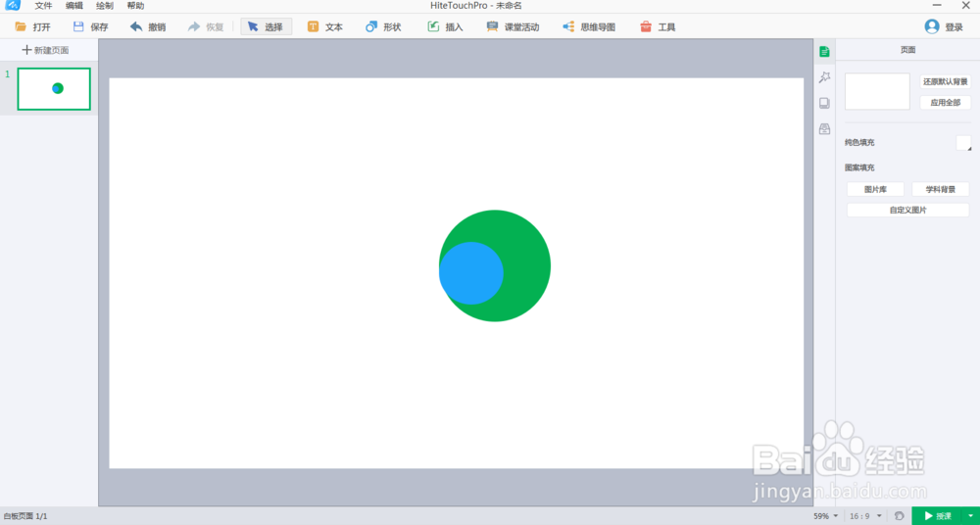Open the 59% zoom dropdown
980x525 pixels.
[825, 516]
